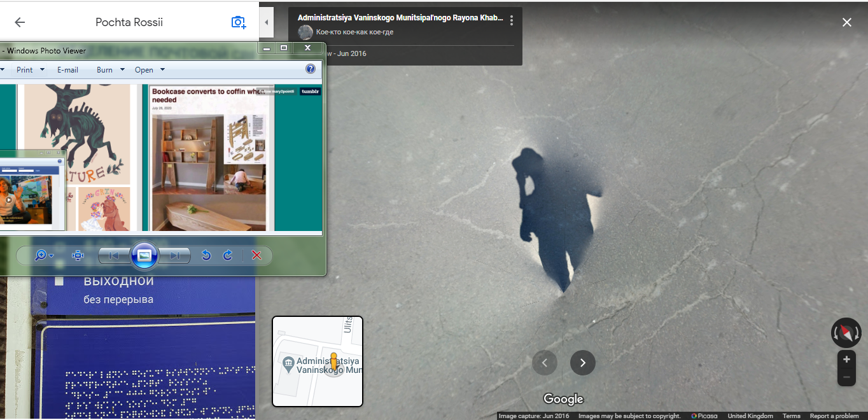Click the Jun 2016 date text
The height and width of the screenshot is (420, 868).
(352, 53)
